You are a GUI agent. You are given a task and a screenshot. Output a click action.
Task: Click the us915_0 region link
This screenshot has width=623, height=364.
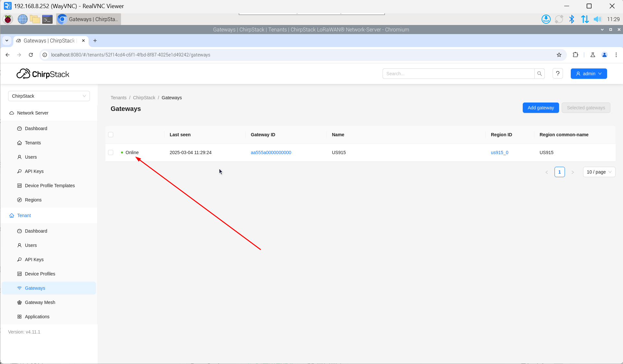(x=499, y=152)
